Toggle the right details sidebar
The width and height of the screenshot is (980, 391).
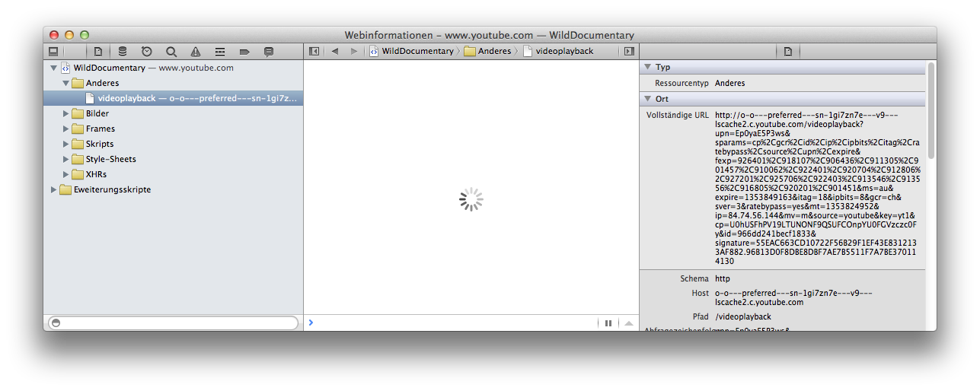point(629,51)
